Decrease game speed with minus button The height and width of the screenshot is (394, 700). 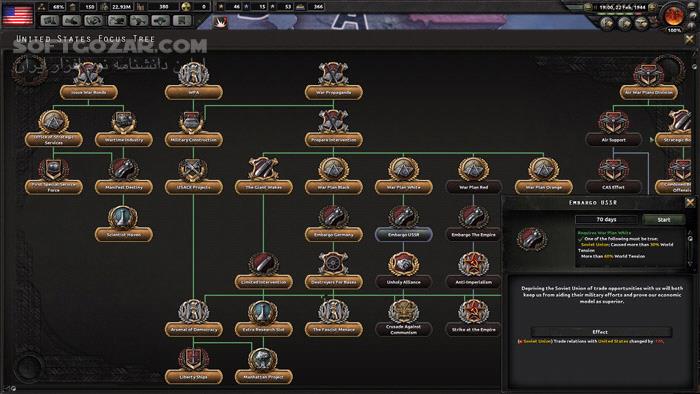pos(588,7)
